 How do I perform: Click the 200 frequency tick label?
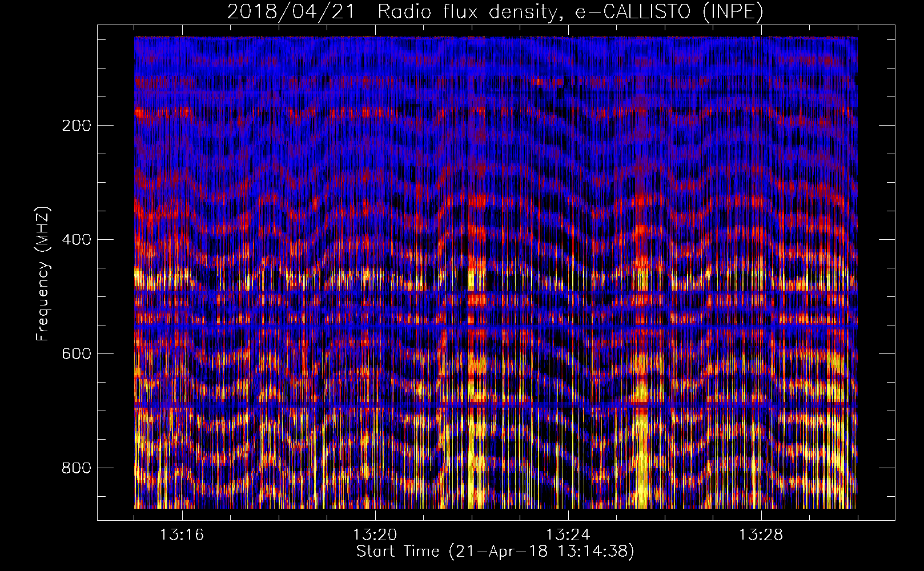[x=77, y=126]
